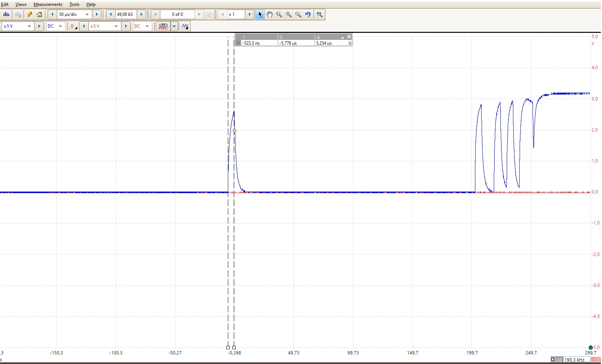602x364 pixels.
Task: Click the 49,08 kS samples field
Action: [x=126, y=14]
